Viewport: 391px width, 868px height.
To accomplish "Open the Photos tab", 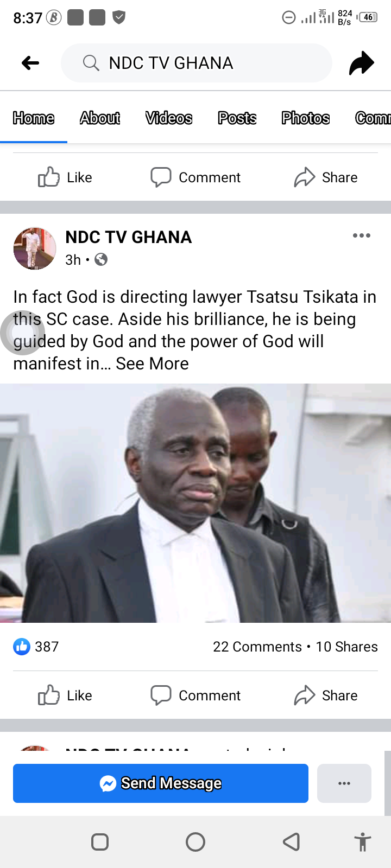I will pyautogui.click(x=306, y=118).
